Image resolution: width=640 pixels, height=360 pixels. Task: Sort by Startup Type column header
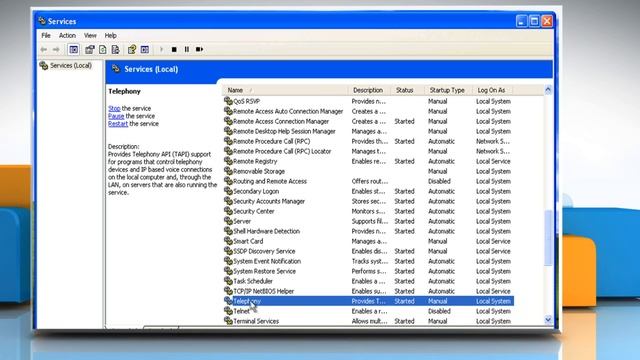click(448, 90)
